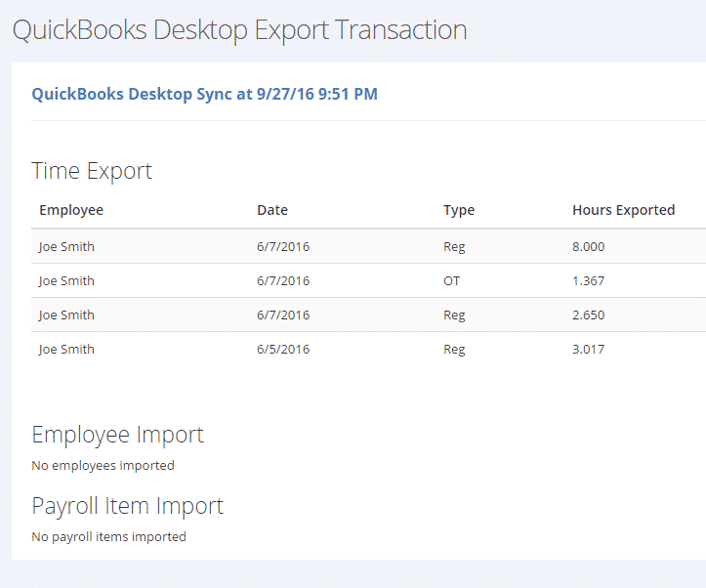Click the Time Export section heading
The width and height of the screenshot is (706, 588).
(92, 172)
